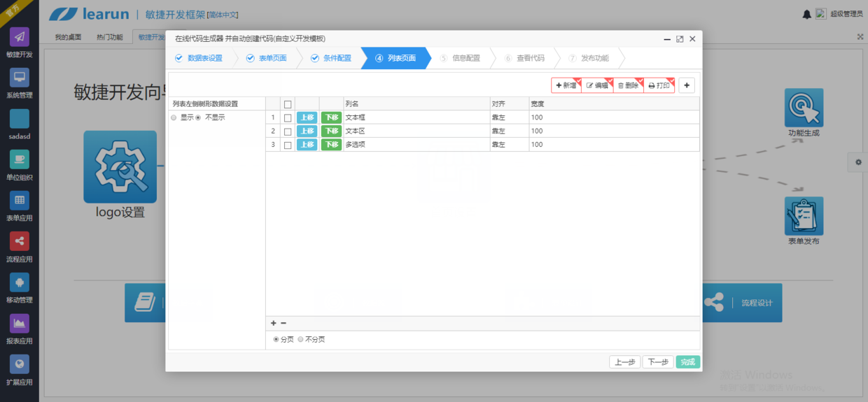The image size is (868, 402).
Task: Tick the checkbox for 多选项 row
Action: [x=287, y=145]
